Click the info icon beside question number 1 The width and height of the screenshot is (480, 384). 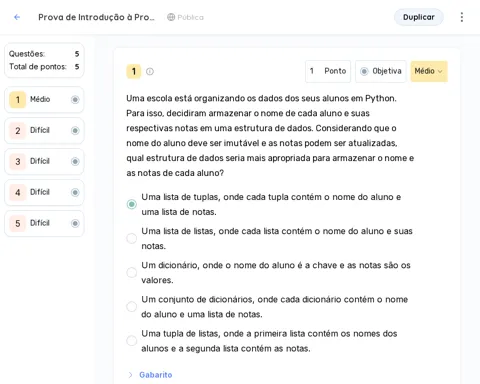click(x=150, y=71)
